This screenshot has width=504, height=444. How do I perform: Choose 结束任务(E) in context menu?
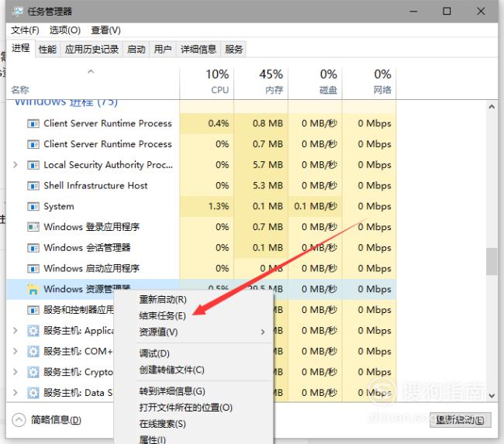point(162,316)
